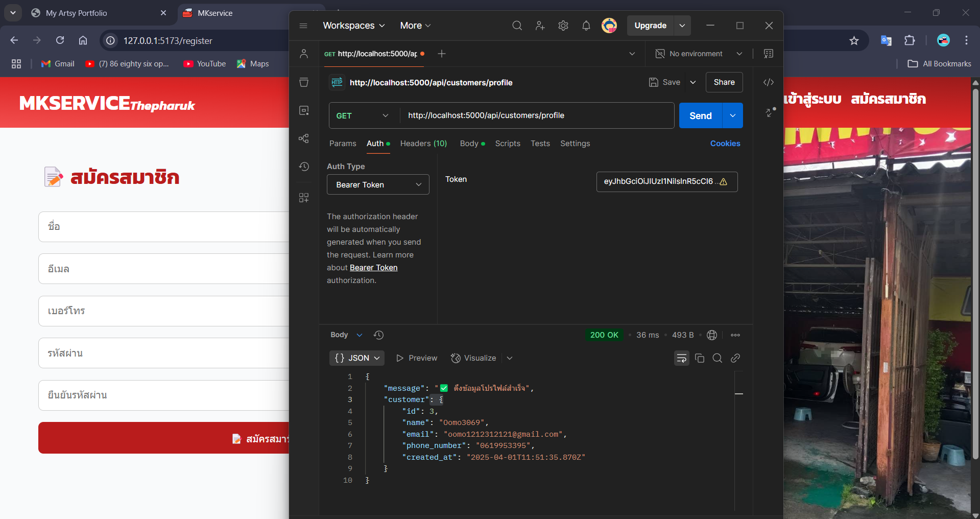Viewport: 980px width, 519px height.
Task: Switch to Params tab
Action: point(343,144)
